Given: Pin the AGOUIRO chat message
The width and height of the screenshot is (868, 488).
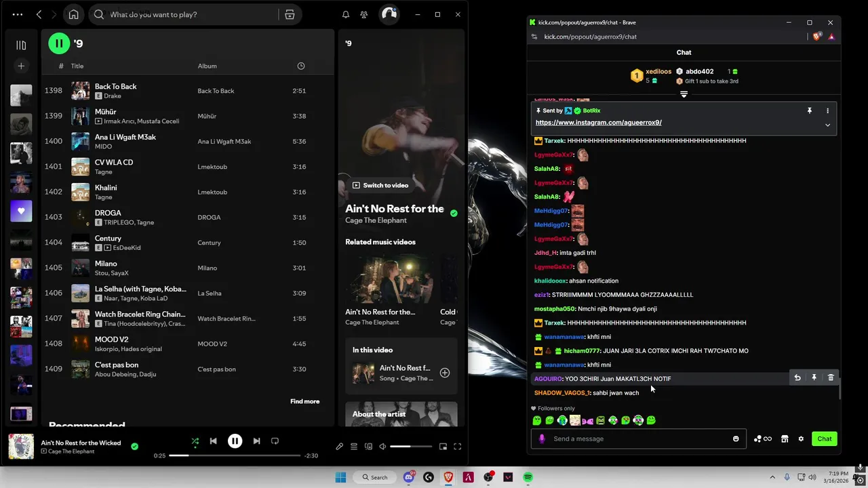Looking at the screenshot, I should point(814,378).
